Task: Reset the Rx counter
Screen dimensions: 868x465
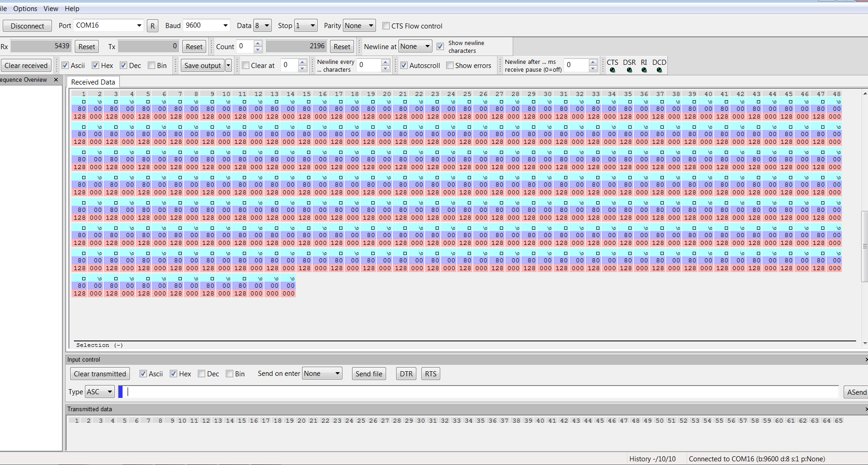Action: pos(87,46)
